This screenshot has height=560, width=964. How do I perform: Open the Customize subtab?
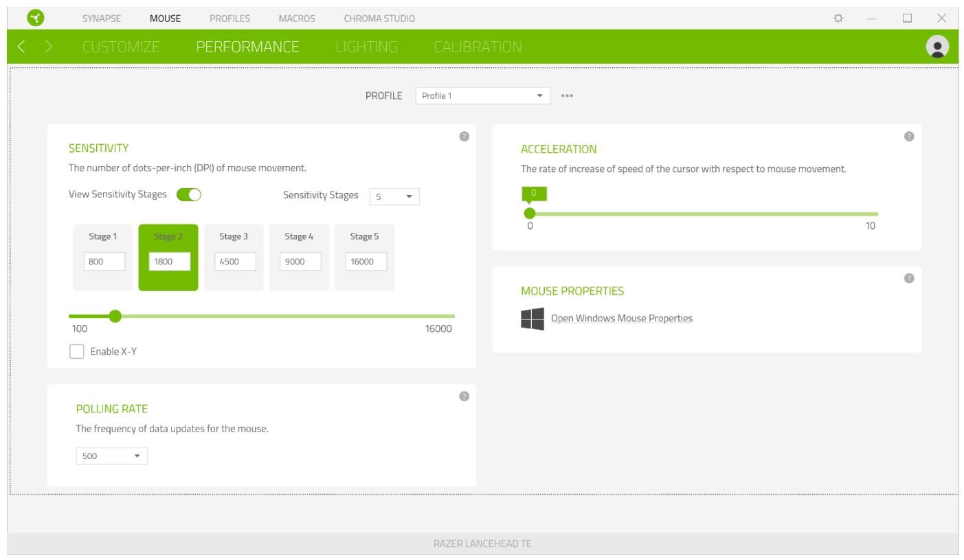tap(122, 47)
